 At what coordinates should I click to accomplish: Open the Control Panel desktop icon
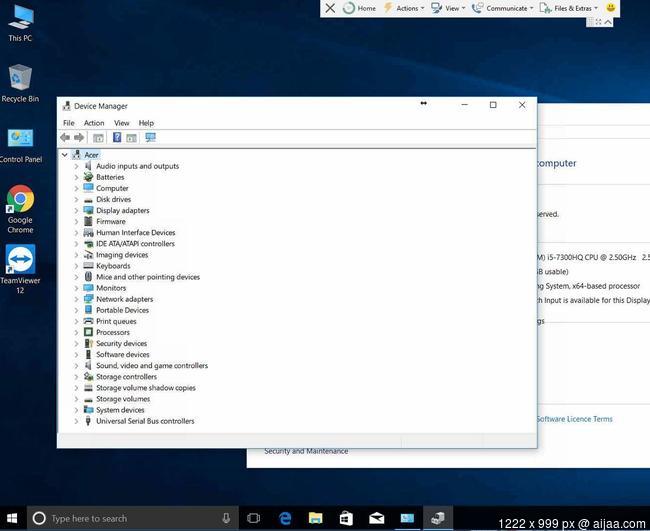pyautogui.click(x=20, y=145)
